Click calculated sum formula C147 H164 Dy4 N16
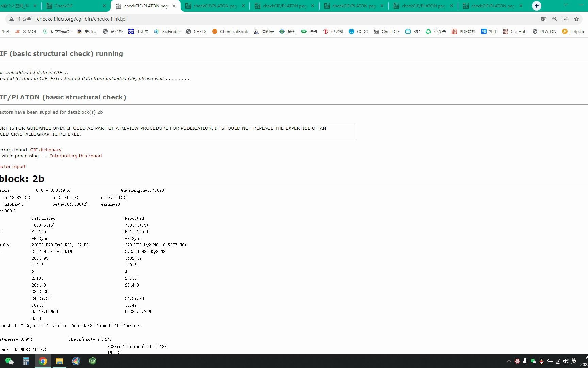The width and height of the screenshot is (588, 368). click(52, 252)
